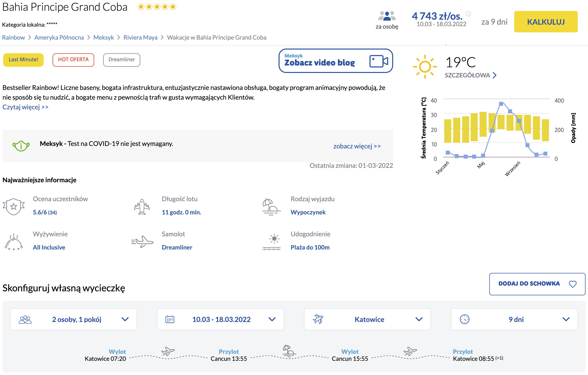Viewport: 588px width, 375px height.
Task: Click the 4 743 zł/os. price
Action: click(437, 16)
